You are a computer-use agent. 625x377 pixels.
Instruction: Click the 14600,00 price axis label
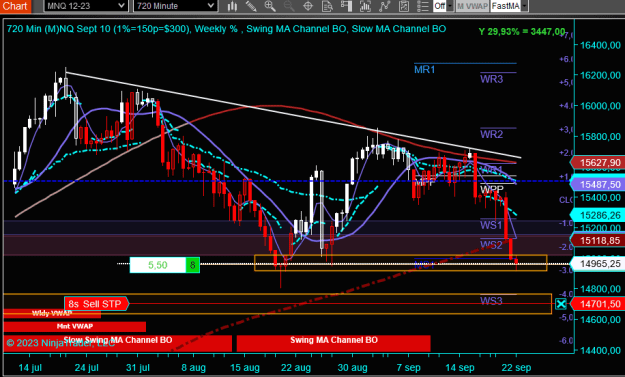click(x=600, y=320)
